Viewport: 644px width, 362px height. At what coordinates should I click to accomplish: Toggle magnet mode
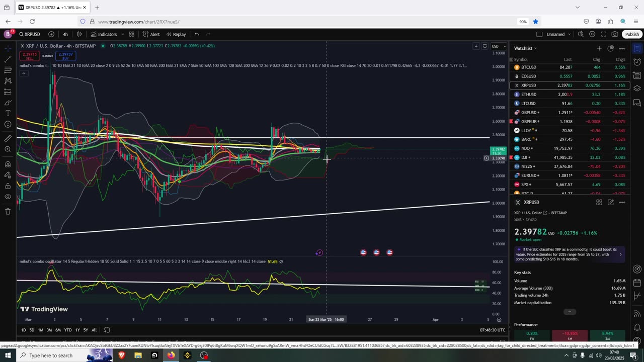pos(8,164)
